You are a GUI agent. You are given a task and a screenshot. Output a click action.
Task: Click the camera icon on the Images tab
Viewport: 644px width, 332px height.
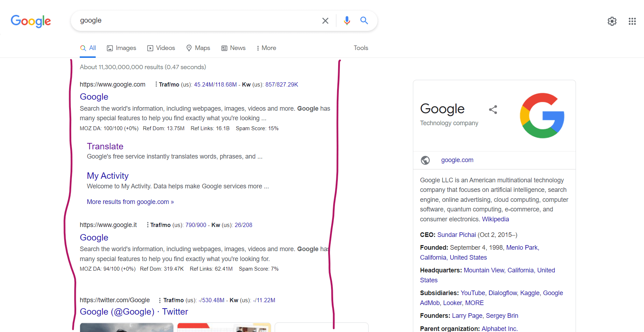click(x=110, y=48)
